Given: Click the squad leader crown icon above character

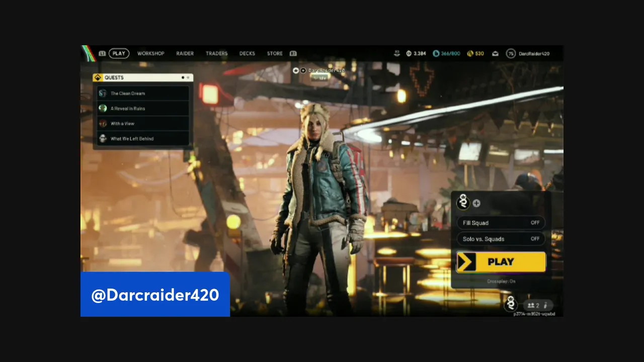Looking at the screenshot, I should (x=296, y=70).
